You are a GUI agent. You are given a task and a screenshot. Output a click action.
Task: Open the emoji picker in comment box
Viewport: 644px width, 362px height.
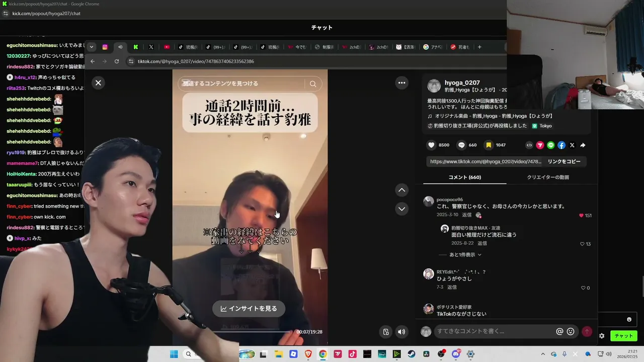click(x=571, y=331)
